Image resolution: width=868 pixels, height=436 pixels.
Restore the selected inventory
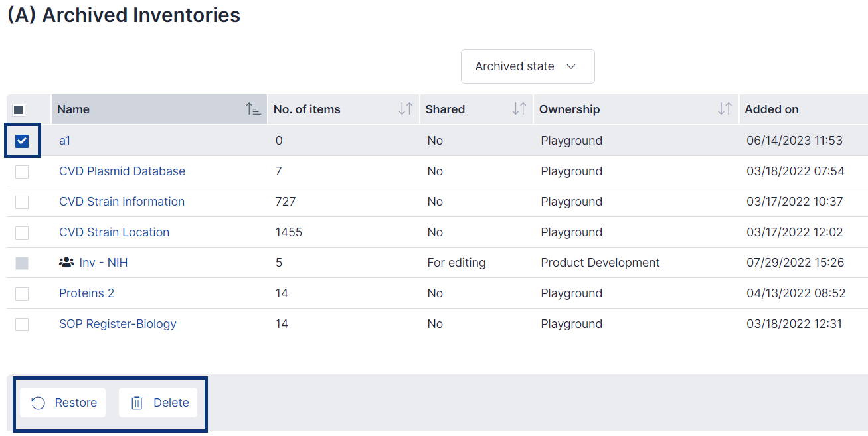click(x=62, y=402)
